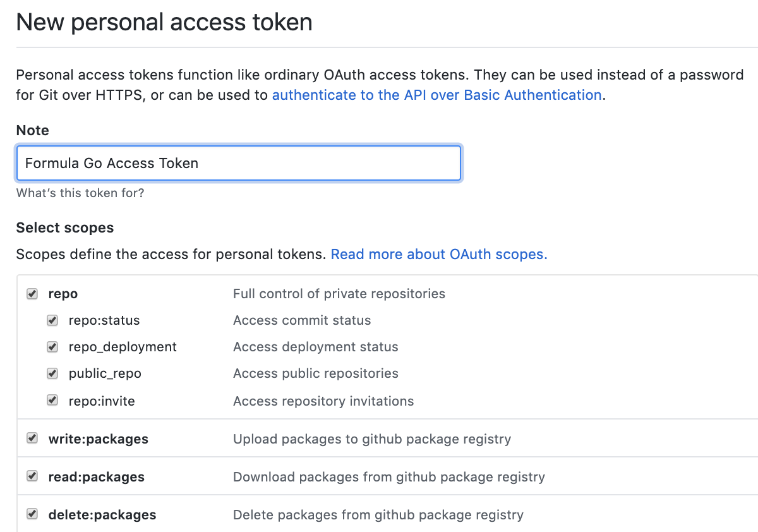
Task: Toggle the delete:packages checkbox
Action: [x=32, y=514]
